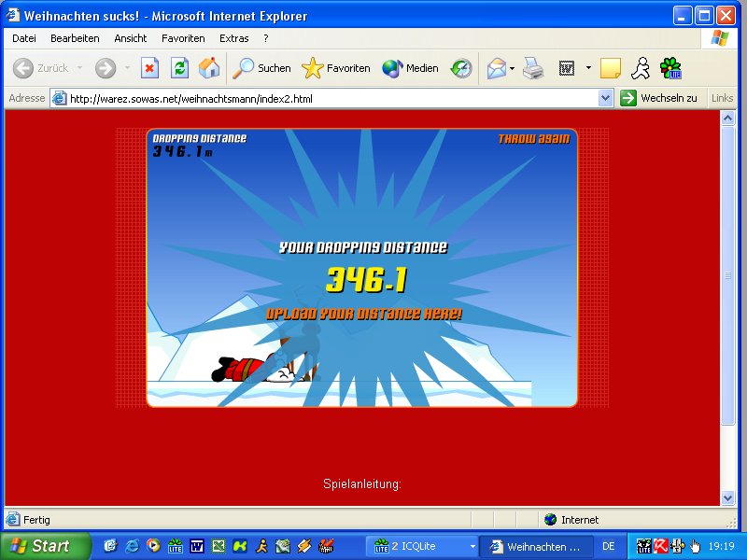747x560 pixels.
Task: Open the browsing history icon
Action: [x=461, y=68]
